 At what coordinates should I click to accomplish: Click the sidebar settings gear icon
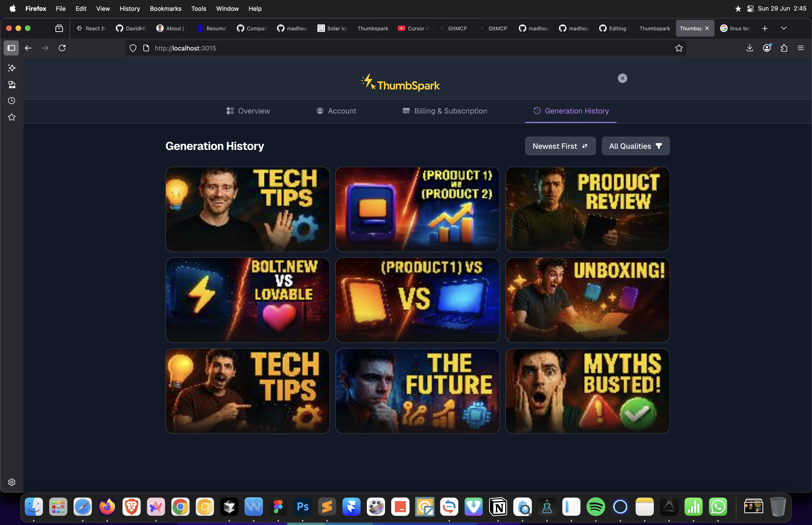point(12,482)
